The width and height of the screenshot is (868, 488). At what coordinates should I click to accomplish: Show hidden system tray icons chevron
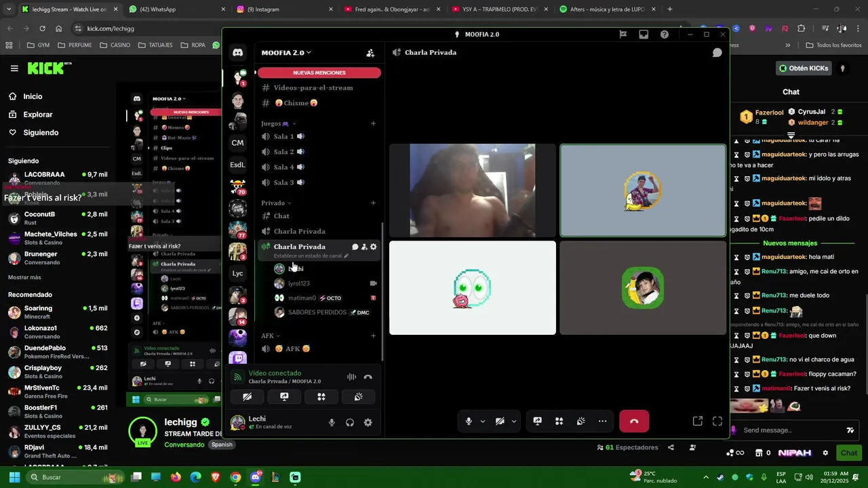(706, 477)
